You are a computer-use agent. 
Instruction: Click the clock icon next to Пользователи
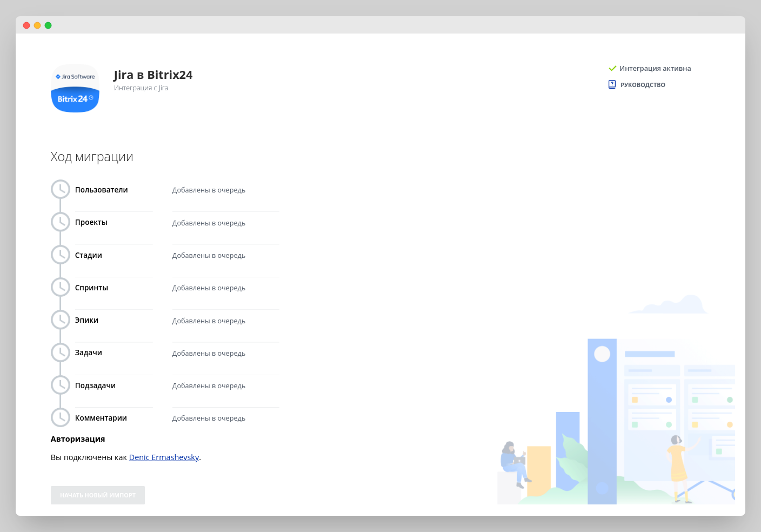[61, 190]
